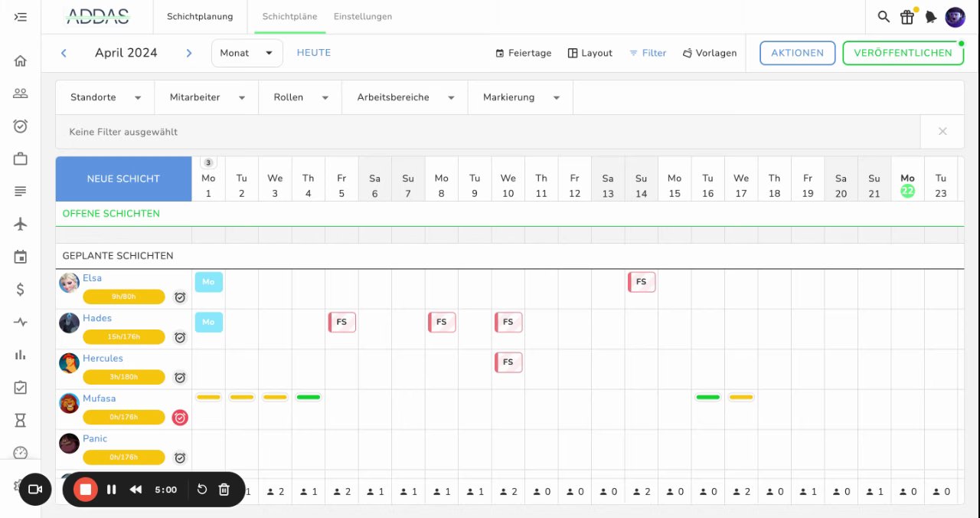Open Vorlagen templates
Viewport: 980px width, 518px height.
point(709,53)
